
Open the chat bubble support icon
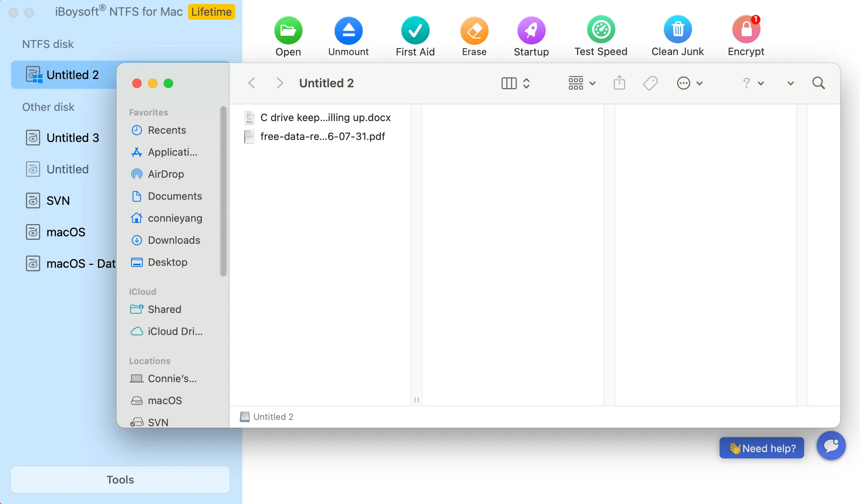831,445
